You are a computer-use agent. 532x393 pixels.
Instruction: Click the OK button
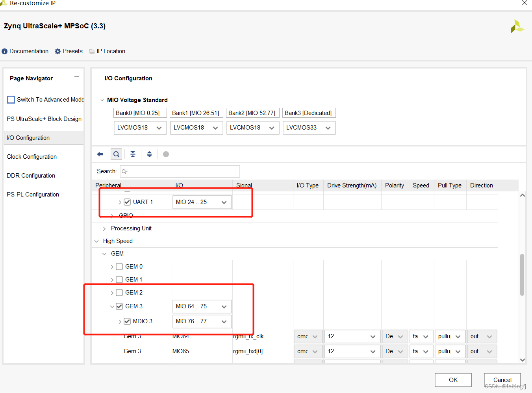click(453, 380)
